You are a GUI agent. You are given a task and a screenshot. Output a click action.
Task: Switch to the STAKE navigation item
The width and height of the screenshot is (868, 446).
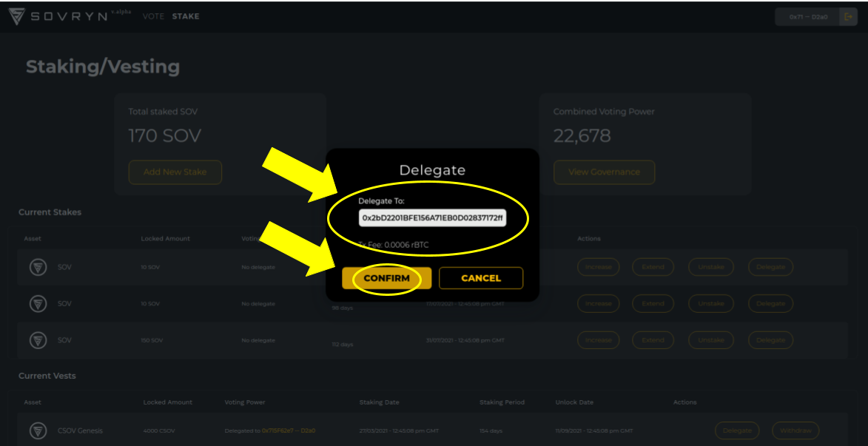coord(186,16)
